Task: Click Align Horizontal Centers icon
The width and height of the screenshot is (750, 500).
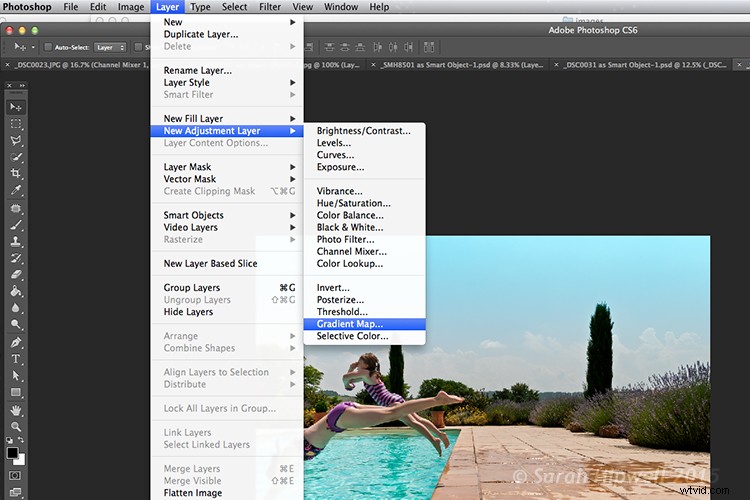Action: click(x=393, y=47)
